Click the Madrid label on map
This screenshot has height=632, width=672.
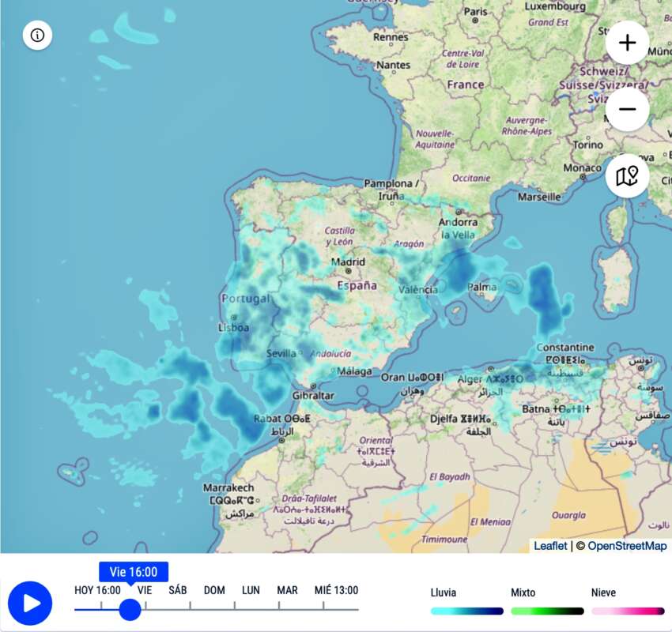tap(348, 262)
